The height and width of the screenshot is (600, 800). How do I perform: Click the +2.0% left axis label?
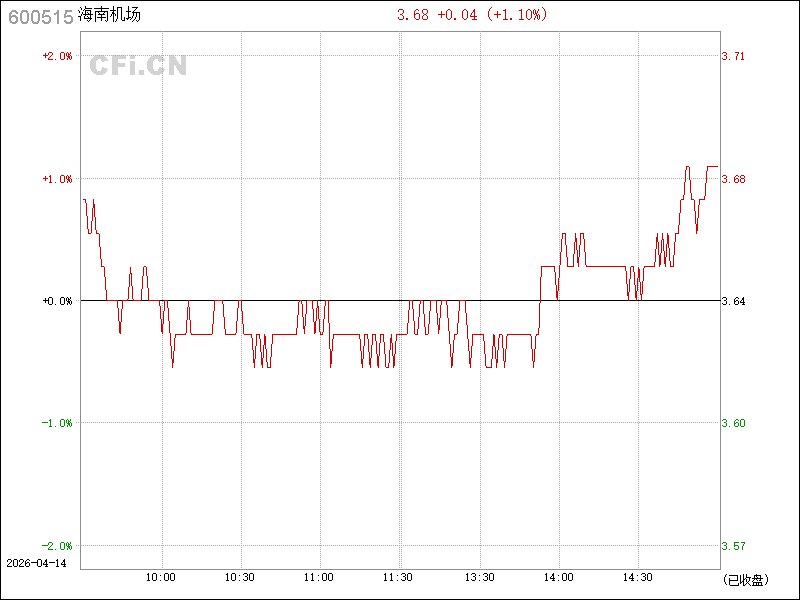click(x=57, y=56)
